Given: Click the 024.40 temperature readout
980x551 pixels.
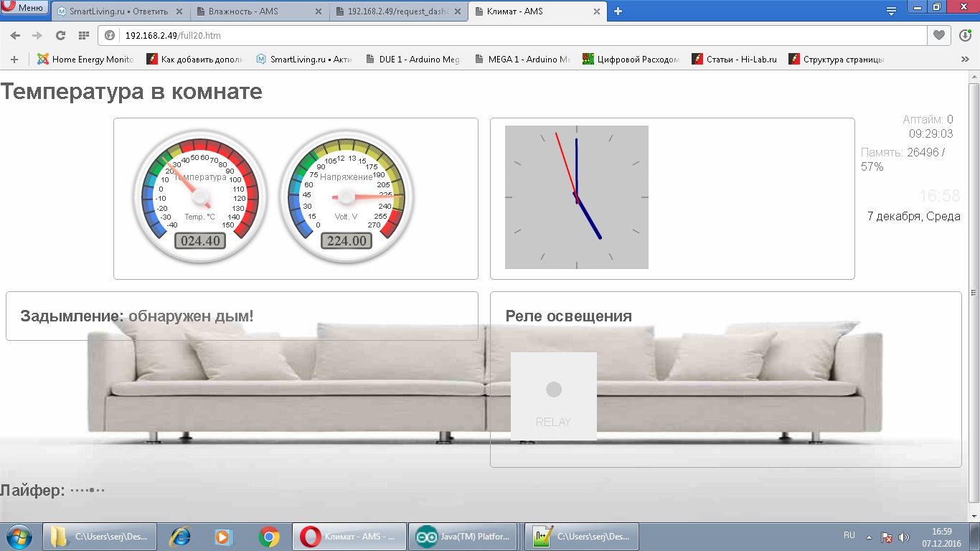Looking at the screenshot, I should click(x=200, y=241).
